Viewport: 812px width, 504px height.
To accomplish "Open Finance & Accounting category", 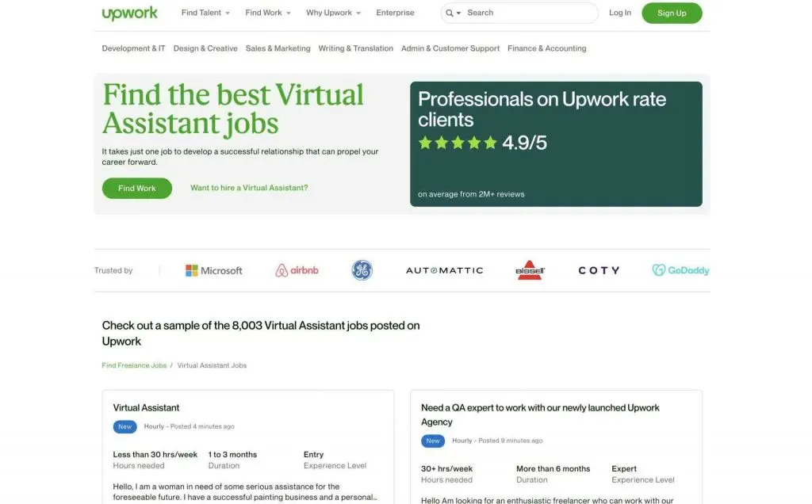I will pyautogui.click(x=547, y=48).
